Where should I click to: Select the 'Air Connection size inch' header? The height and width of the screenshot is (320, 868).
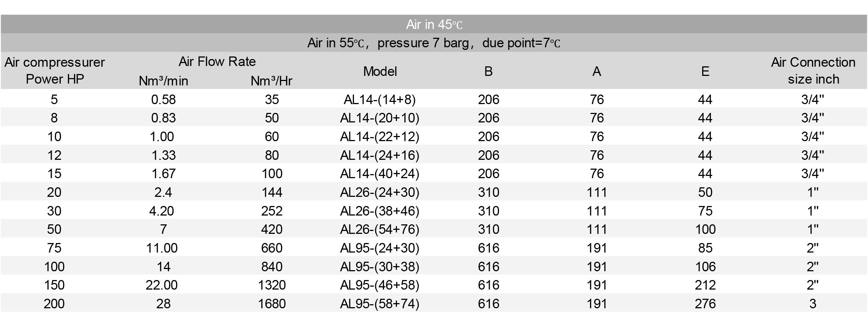(813, 71)
